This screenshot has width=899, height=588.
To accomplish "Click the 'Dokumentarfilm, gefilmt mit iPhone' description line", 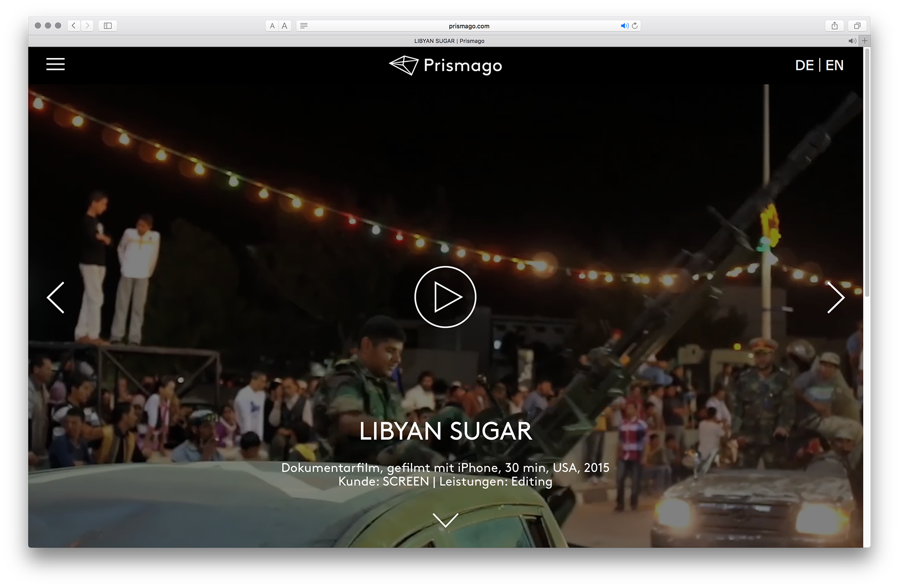I will pos(445,468).
